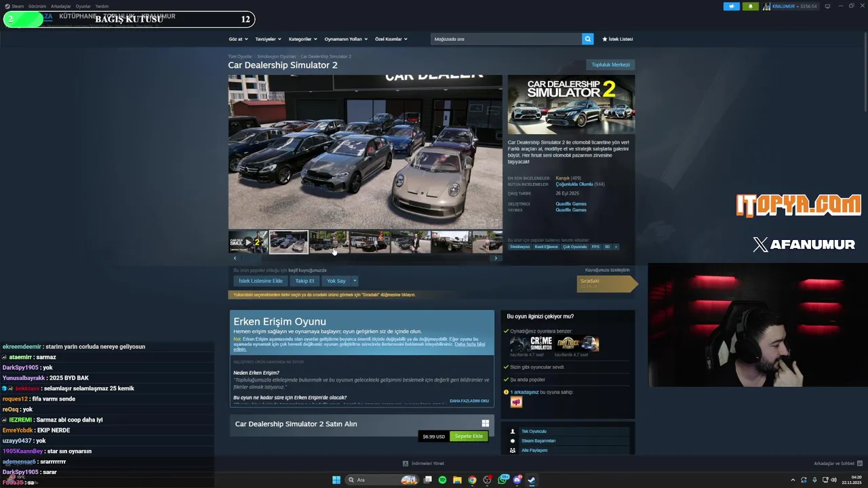Open File Explorer from the taskbar
This screenshot has width=868, height=488.
(x=457, y=480)
